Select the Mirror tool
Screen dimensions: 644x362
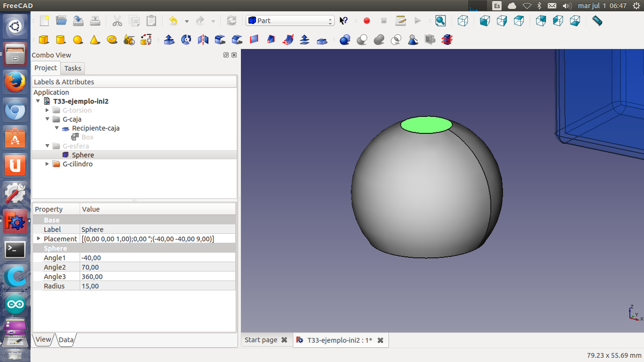(203, 40)
